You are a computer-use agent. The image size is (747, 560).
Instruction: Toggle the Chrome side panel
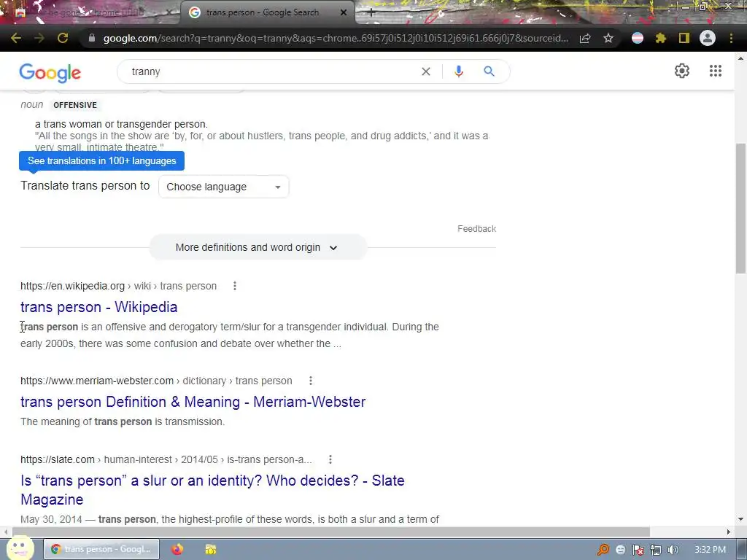(684, 38)
